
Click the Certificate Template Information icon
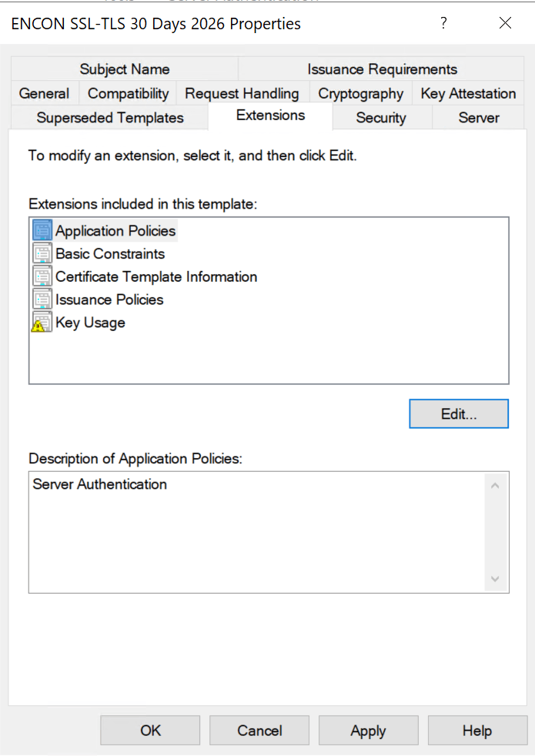[42, 276]
